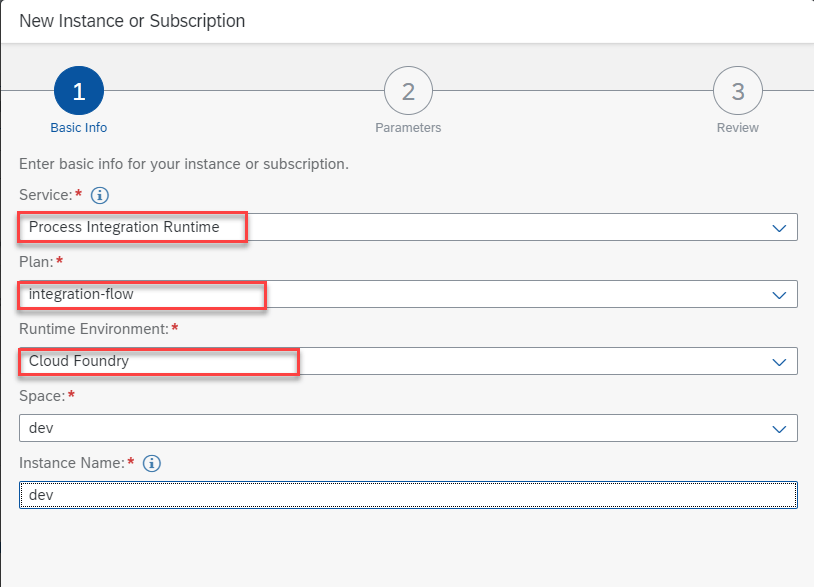The height and width of the screenshot is (587, 814).
Task: Click the dev value in Space field
Action: coord(41,428)
